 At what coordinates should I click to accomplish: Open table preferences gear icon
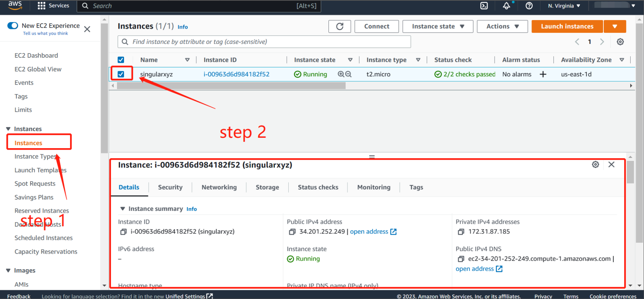tap(620, 42)
